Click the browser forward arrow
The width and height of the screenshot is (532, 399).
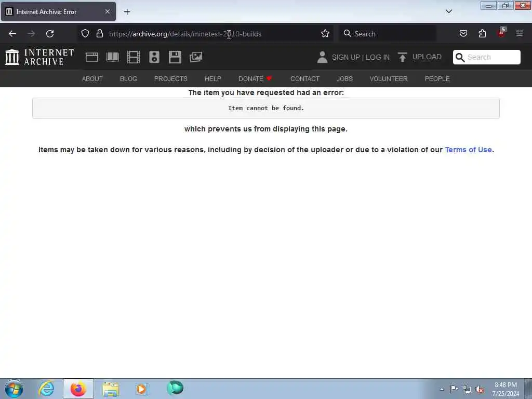point(31,34)
